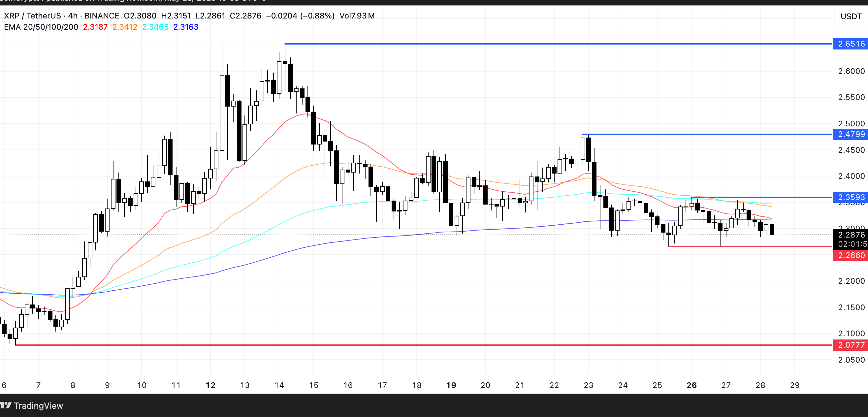Screen dimensions: 868x417
Task: Select the red 2.0777 price label
Action: click(850, 345)
